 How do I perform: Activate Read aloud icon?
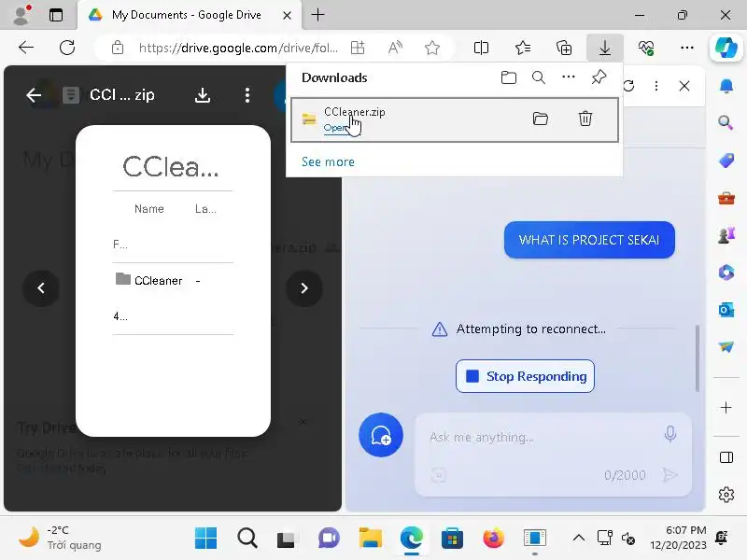tap(395, 48)
